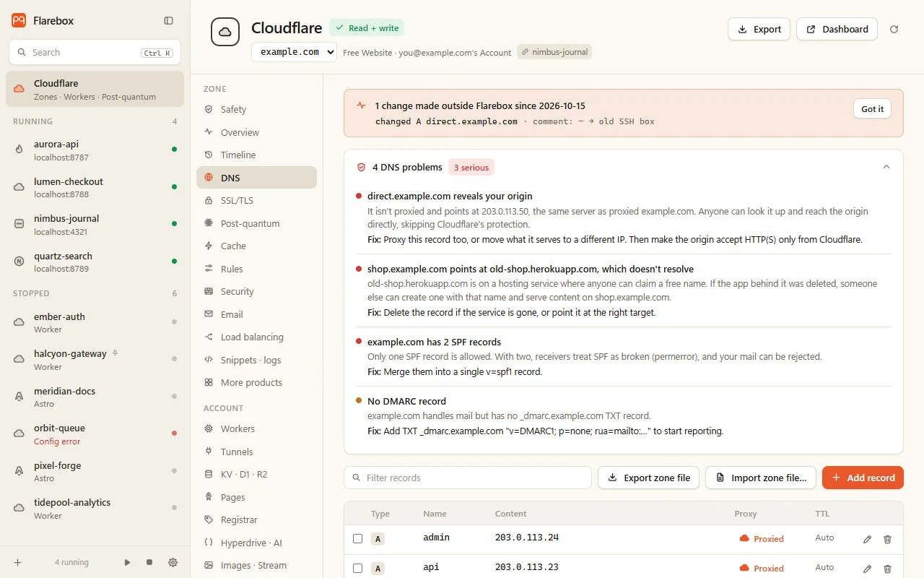Click the 3 serious badge
This screenshot has height=578, width=924.
[471, 167]
